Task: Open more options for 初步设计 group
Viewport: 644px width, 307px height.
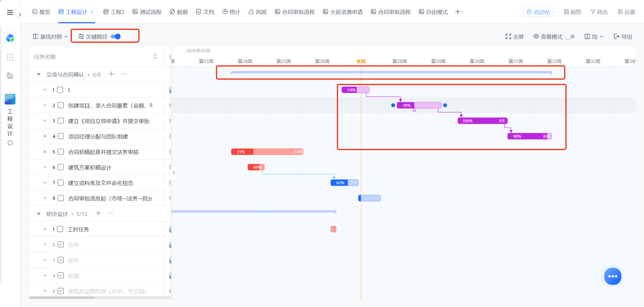Action: coord(111,213)
